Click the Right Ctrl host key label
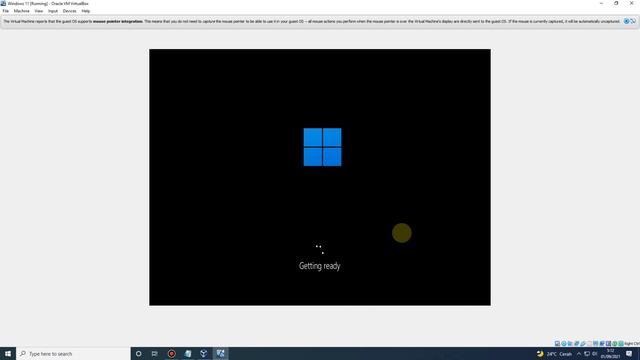Screen dimensions: 640x360 pyautogui.click(x=631, y=344)
